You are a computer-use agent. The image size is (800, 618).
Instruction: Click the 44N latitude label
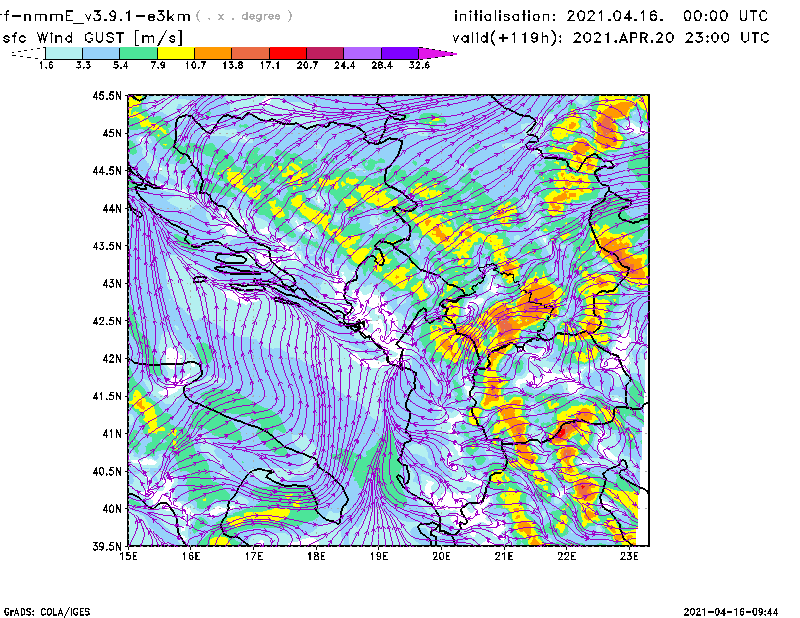[x=112, y=208]
